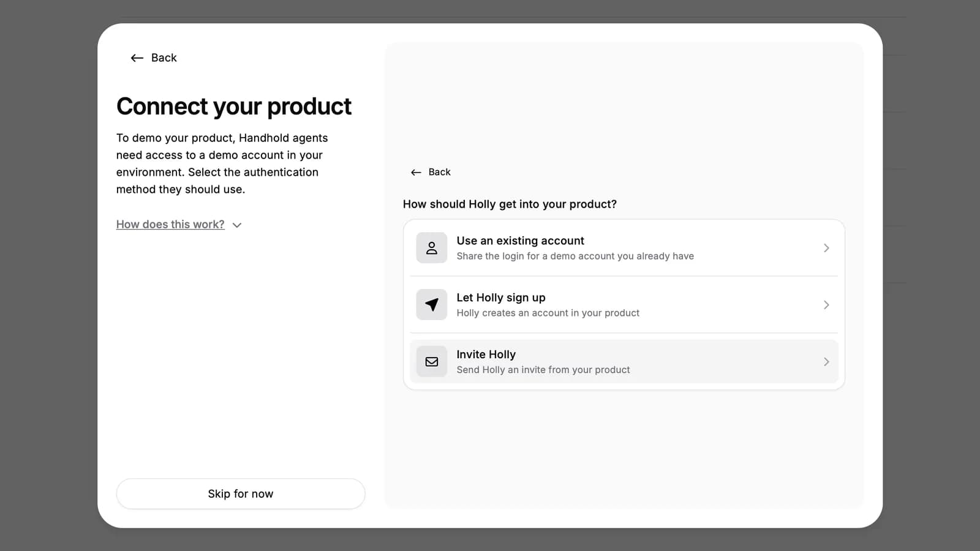Open the How does this work? link
980x551 pixels.
pos(170,225)
